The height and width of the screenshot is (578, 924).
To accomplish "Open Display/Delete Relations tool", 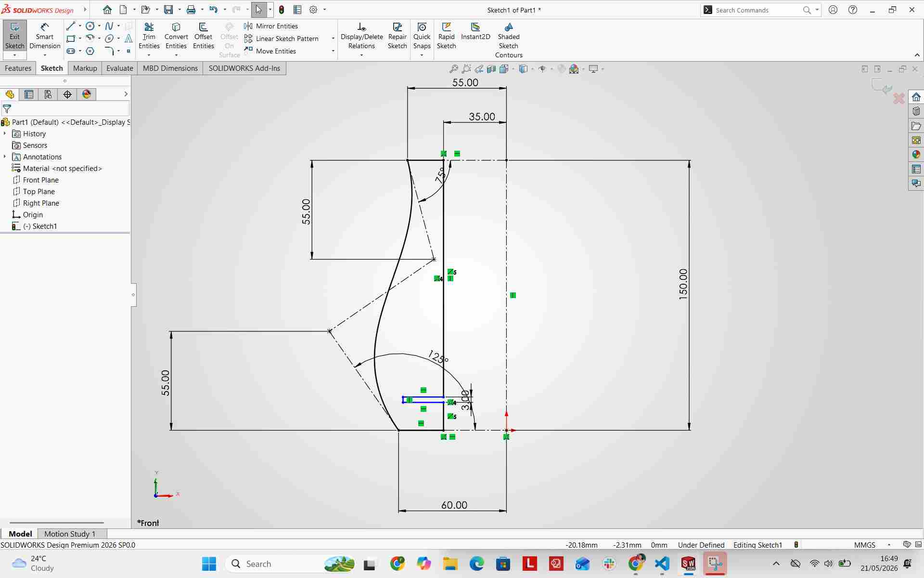I will point(362,36).
